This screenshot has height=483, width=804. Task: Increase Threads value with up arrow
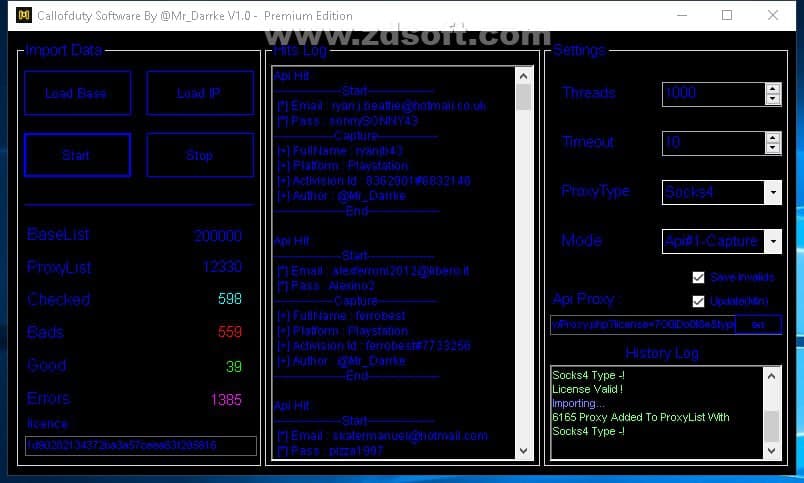773,89
